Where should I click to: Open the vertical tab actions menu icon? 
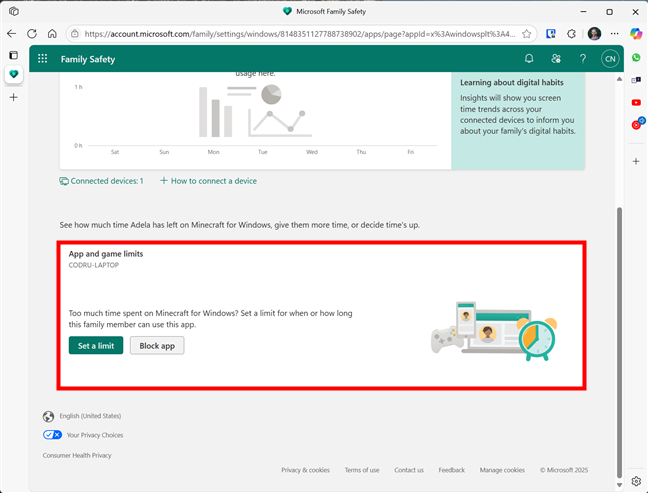[x=14, y=55]
